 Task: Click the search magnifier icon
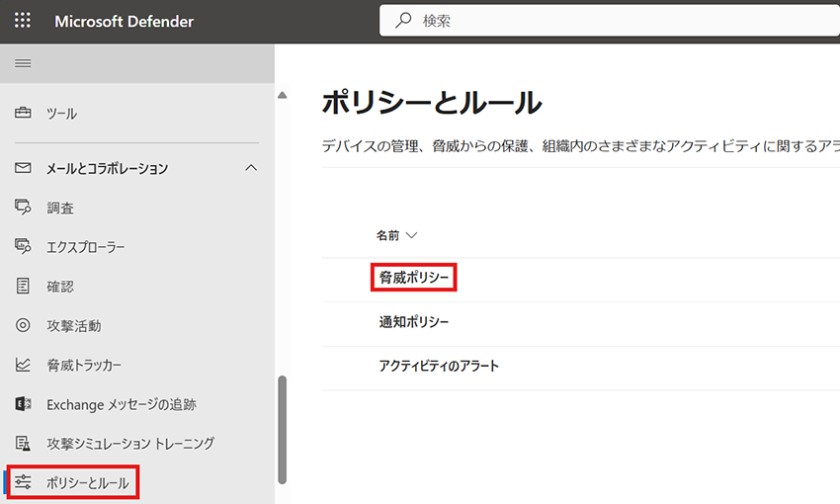403,21
